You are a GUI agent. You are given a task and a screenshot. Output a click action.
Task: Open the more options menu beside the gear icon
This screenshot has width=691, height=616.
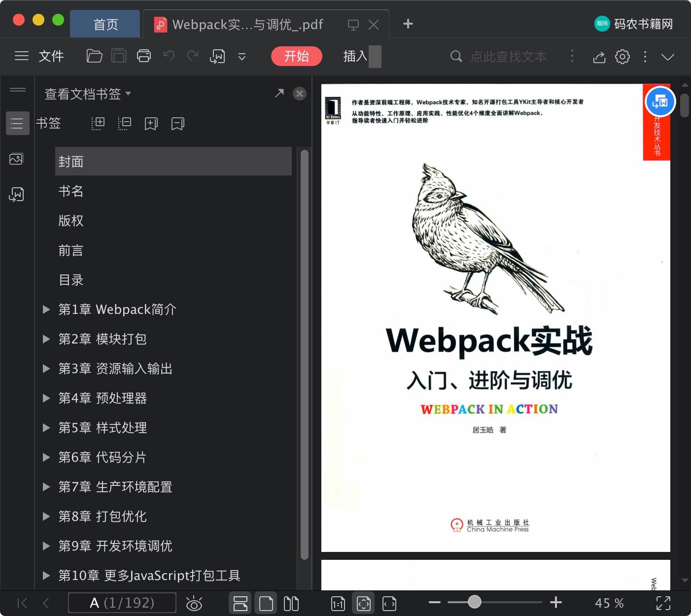click(x=645, y=57)
